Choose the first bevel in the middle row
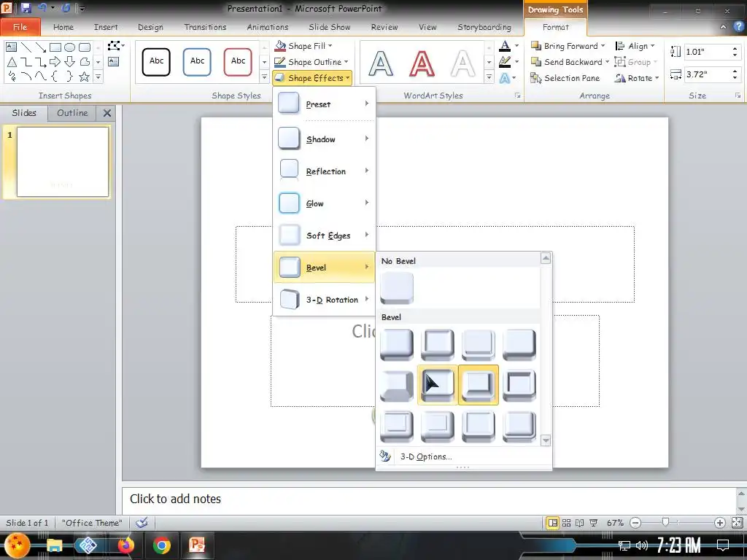Viewport: 747px width, 560px height. point(397,385)
